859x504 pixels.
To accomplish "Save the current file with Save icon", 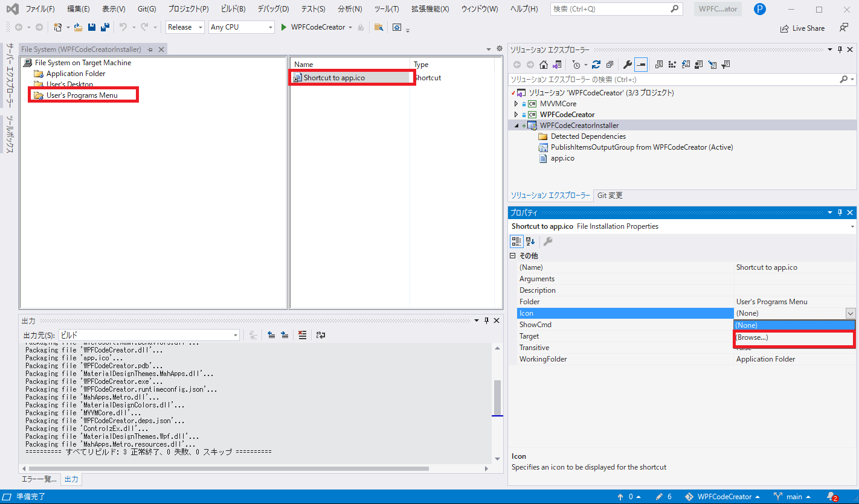I will tap(92, 27).
